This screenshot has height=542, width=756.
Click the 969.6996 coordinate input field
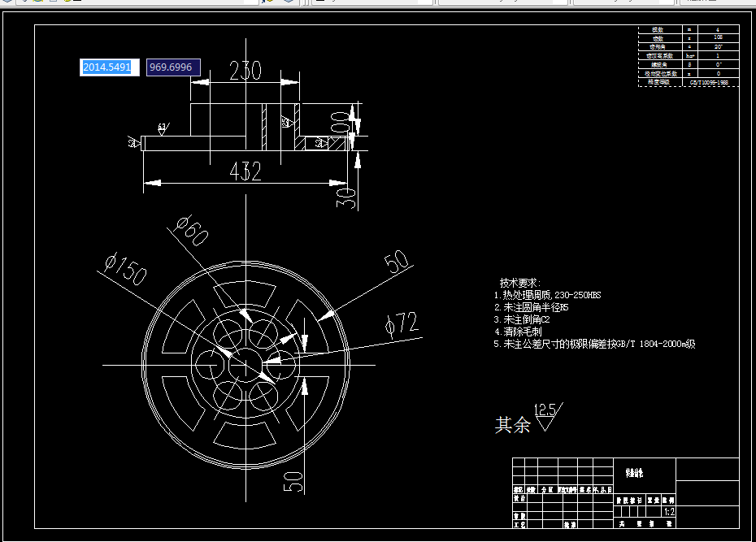[x=173, y=67]
